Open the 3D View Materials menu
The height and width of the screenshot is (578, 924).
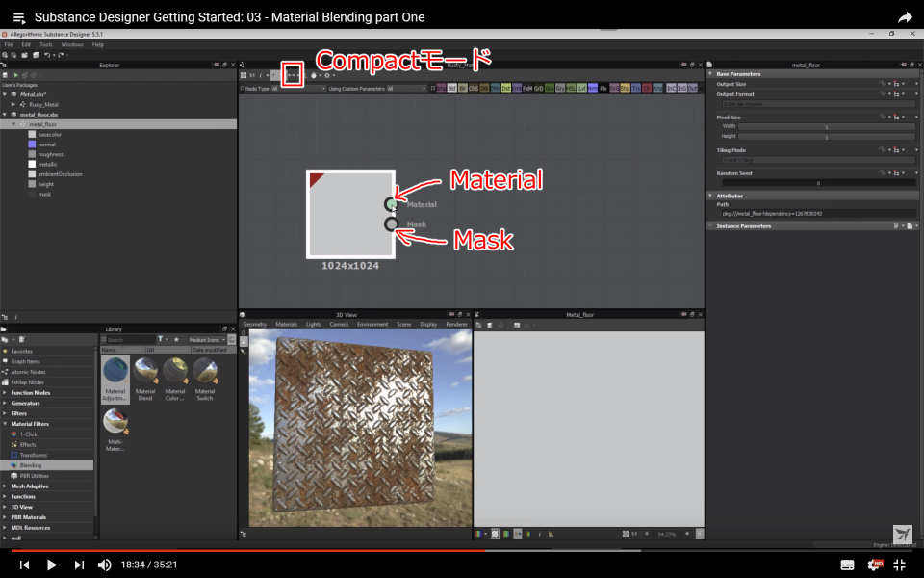287,325
